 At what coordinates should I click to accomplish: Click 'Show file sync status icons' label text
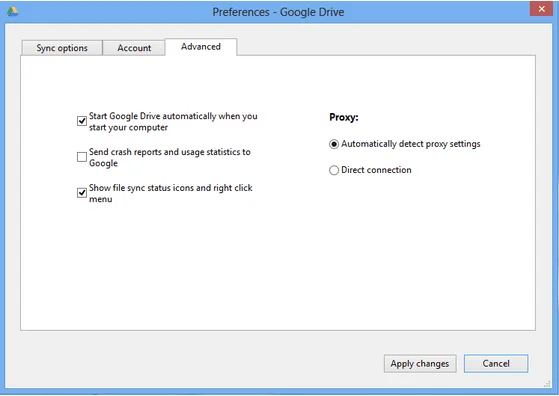pos(170,193)
